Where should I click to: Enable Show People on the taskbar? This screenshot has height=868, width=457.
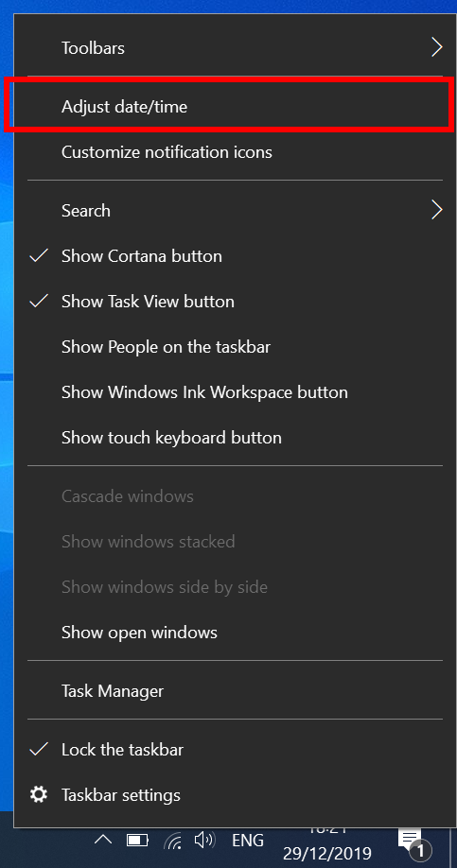click(x=235, y=347)
